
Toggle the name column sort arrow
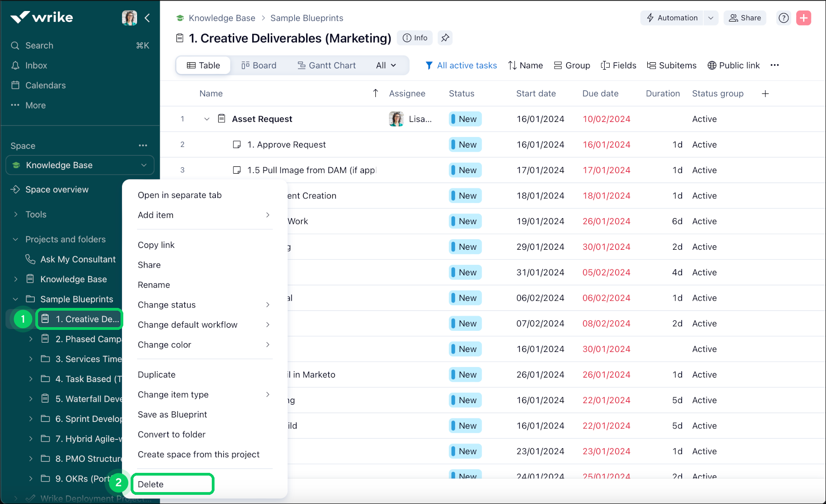point(375,93)
